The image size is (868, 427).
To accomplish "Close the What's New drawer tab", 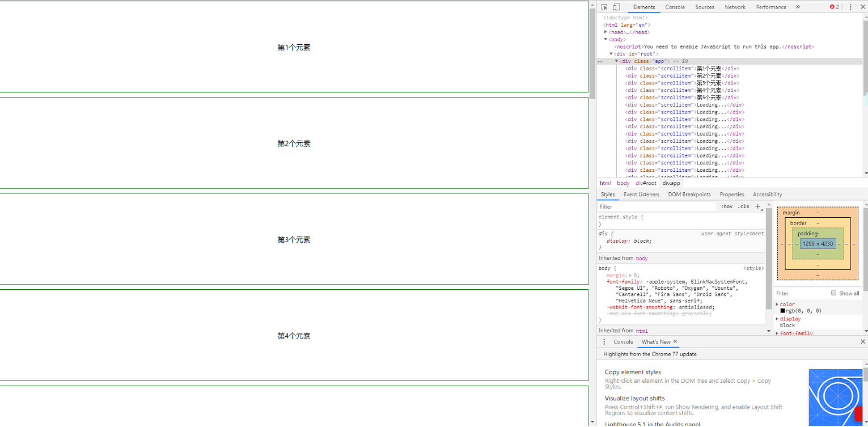I will [x=675, y=341].
